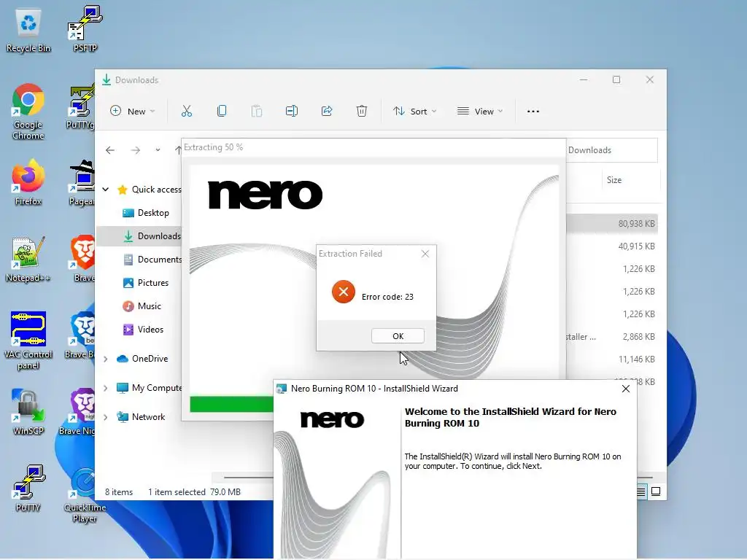Open WinSCP desktop shortcut

(28, 413)
